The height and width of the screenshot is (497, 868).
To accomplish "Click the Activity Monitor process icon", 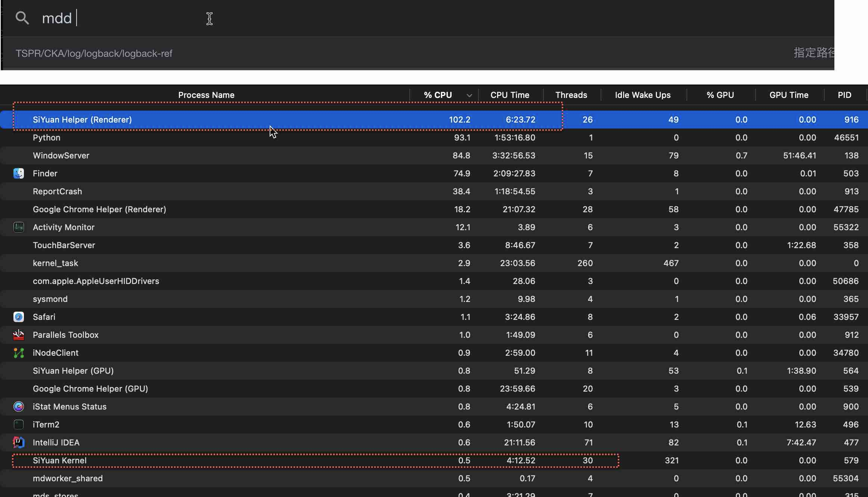I will (x=19, y=227).
